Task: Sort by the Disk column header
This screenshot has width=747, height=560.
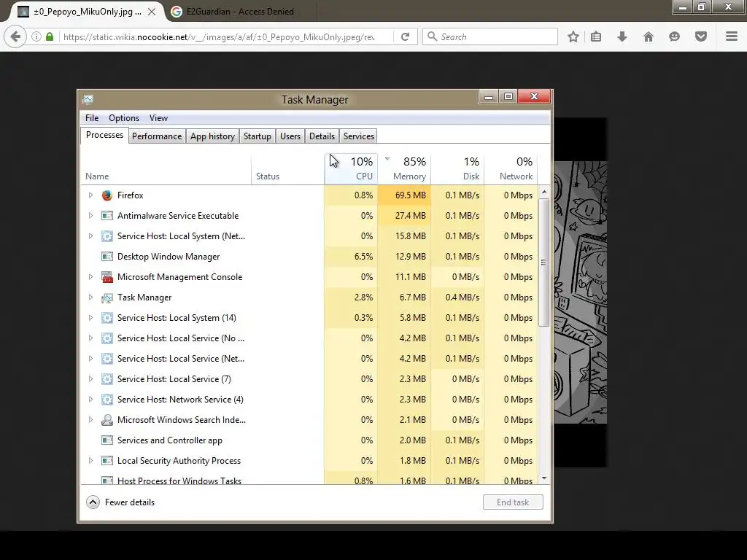Action: tap(458, 168)
